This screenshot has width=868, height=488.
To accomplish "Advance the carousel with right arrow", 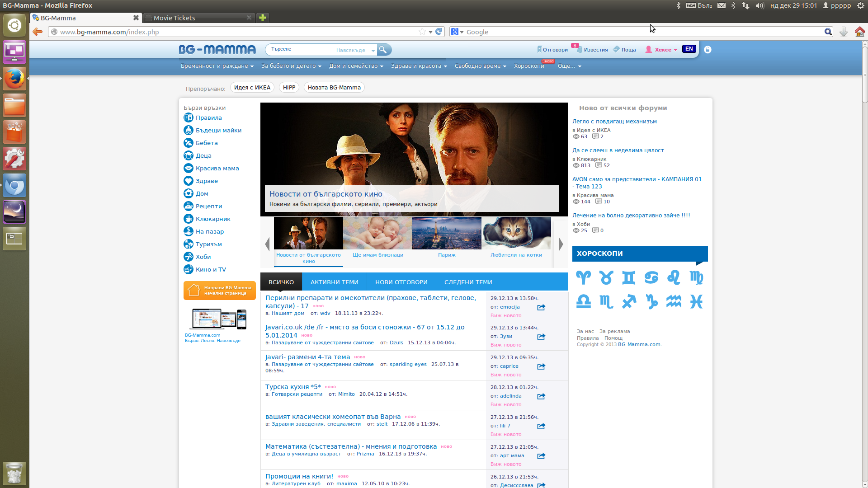I will [x=561, y=244].
